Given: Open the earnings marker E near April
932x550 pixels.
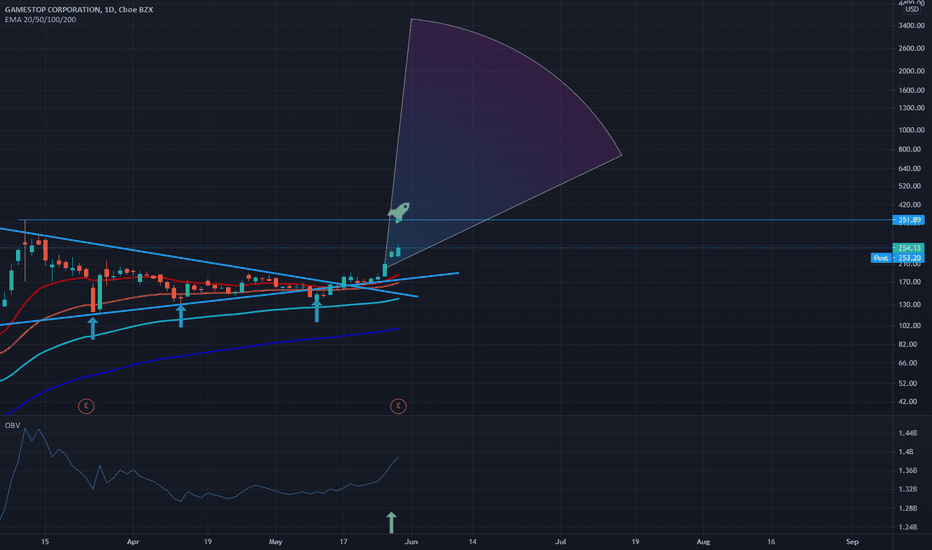Looking at the screenshot, I should [x=86, y=406].
